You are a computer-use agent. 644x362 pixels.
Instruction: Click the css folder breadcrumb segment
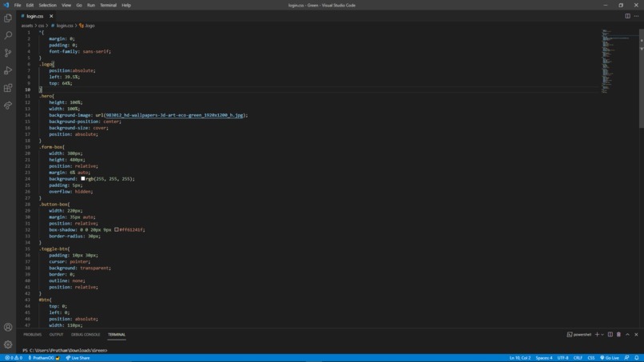point(41,26)
